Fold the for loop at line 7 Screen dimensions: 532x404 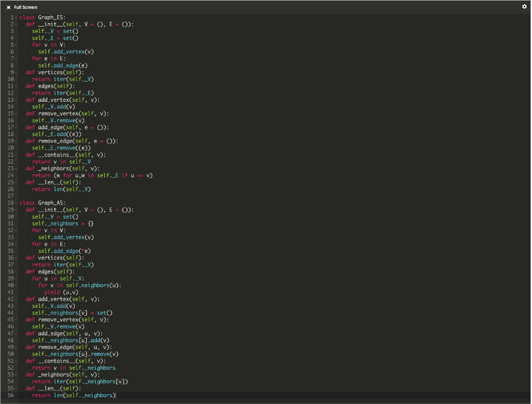[16, 59]
